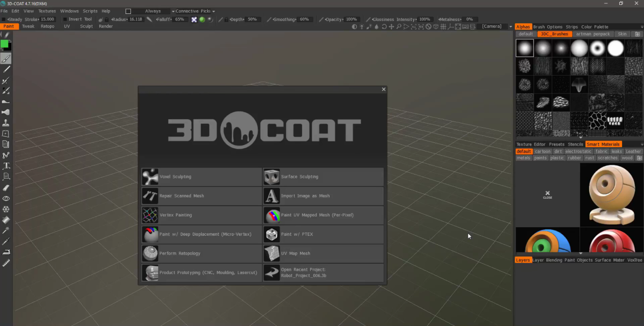
Task: Expand the smart materials panel down arrow
Action: coord(580,253)
